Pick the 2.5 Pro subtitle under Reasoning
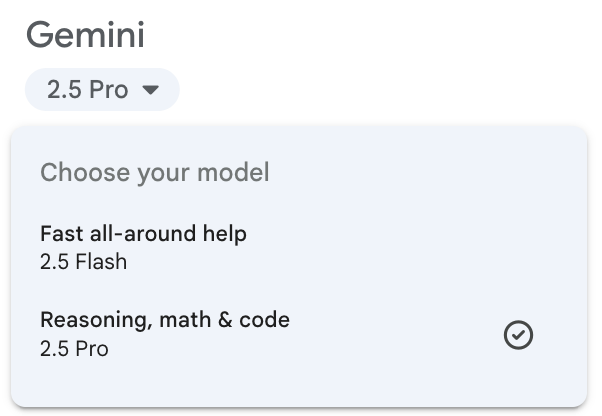This screenshot has height=416, width=602. tap(74, 349)
